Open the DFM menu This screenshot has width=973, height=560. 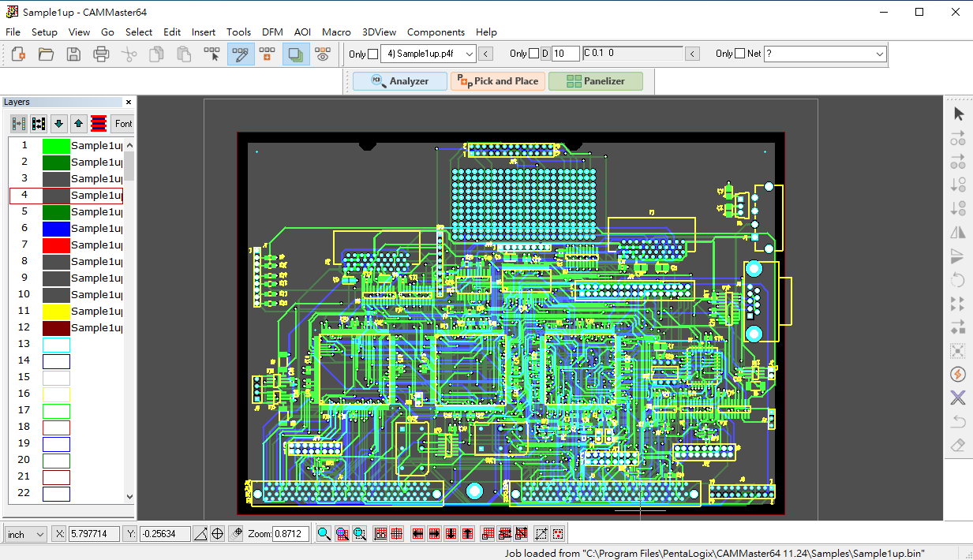click(272, 32)
